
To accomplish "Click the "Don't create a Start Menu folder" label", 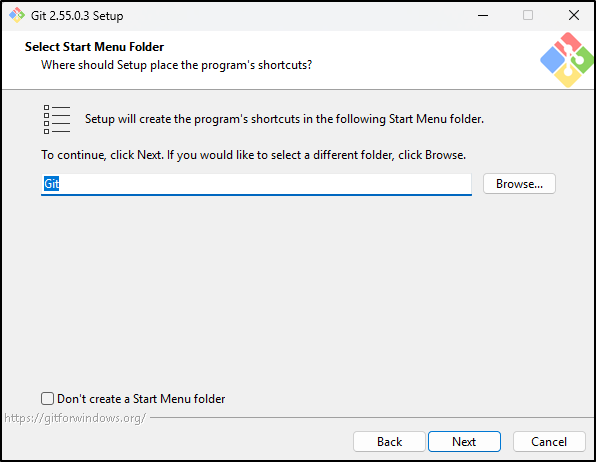I will tap(141, 399).
